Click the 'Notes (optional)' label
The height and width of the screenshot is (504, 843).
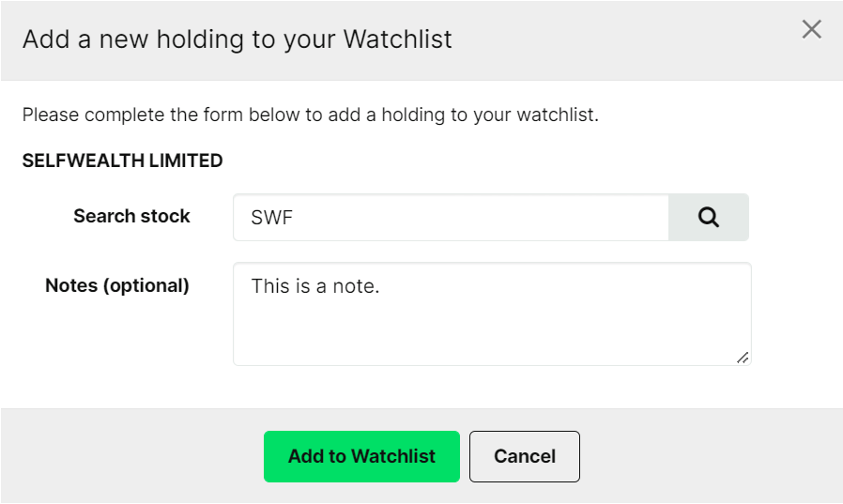pos(117,285)
